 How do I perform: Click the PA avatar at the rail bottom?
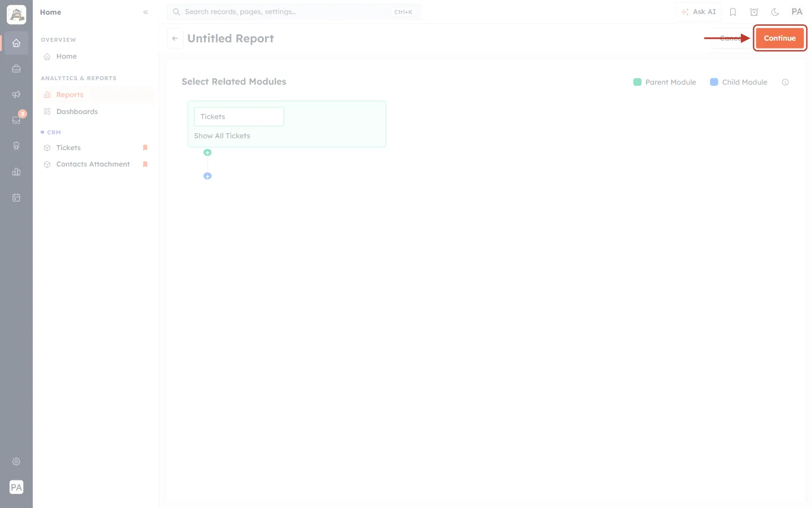pyautogui.click(x=16, y=488)
